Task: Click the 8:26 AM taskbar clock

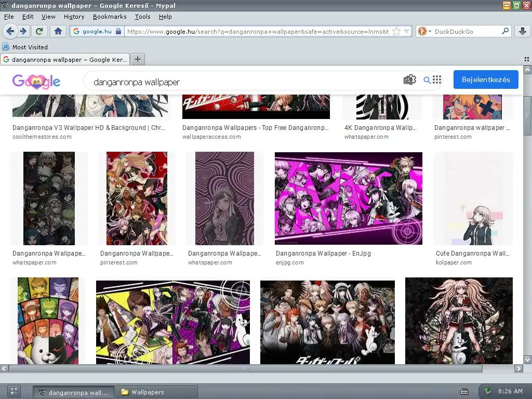Action: coord(510,391)
